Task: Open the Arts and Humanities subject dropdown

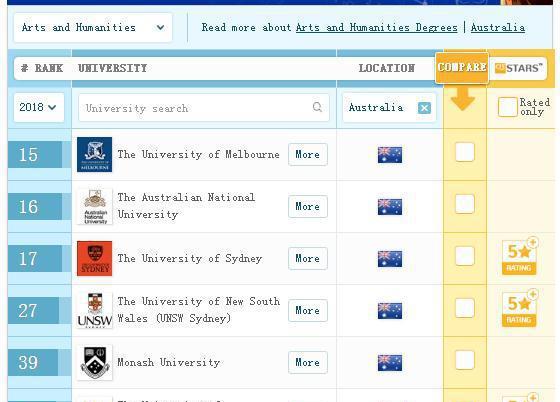Action: tap(93, 27)
